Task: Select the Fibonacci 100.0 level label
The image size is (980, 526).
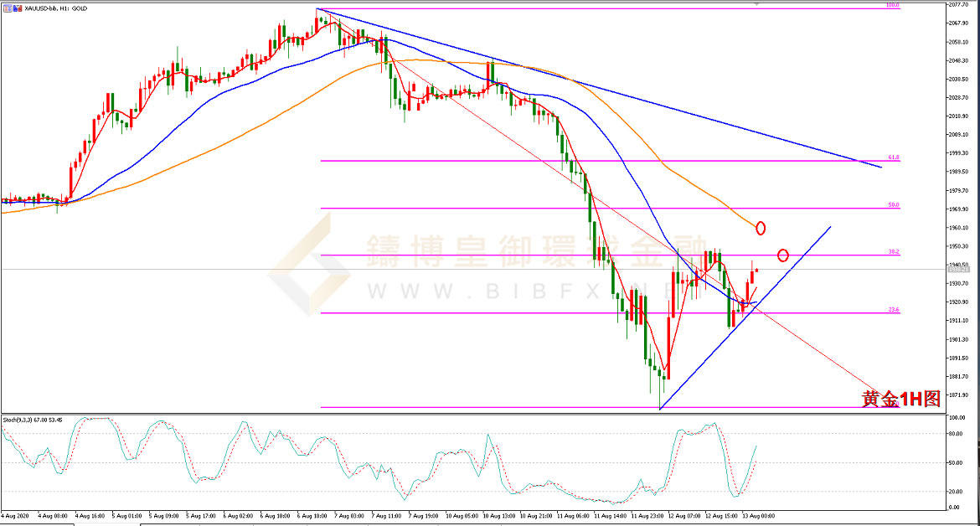Action: (893, 5)
